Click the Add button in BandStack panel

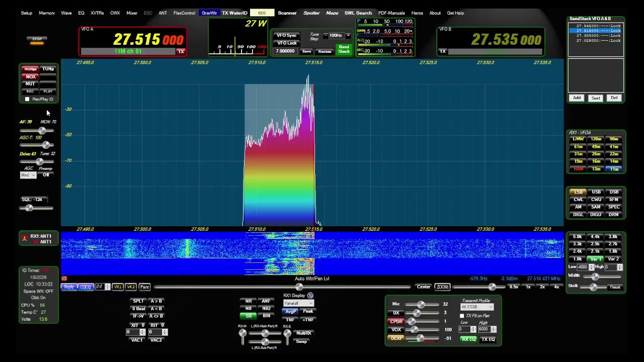(577, 98)
